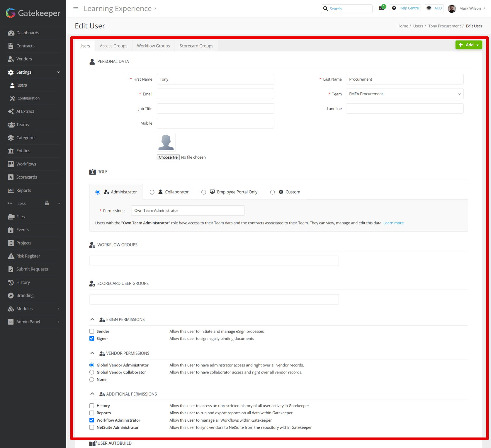
Task: Open the Team dropdown
Action: [404, 94]
